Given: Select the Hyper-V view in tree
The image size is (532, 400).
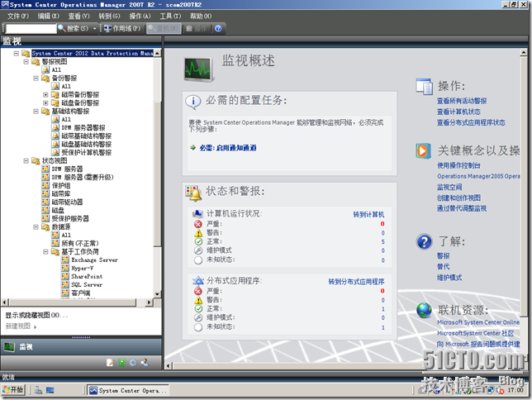Looking at the screenshot, I should (83, 269).
